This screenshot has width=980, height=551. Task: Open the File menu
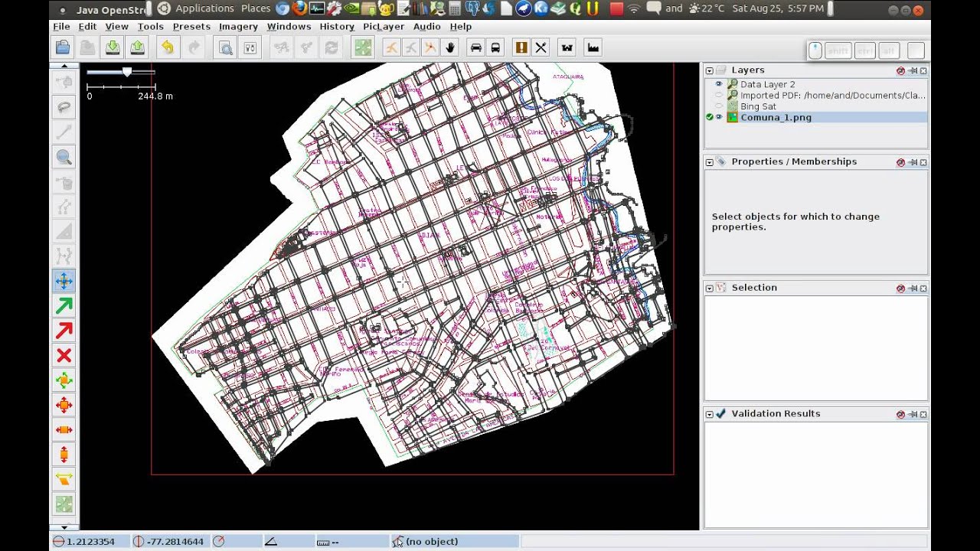(61, 26)
